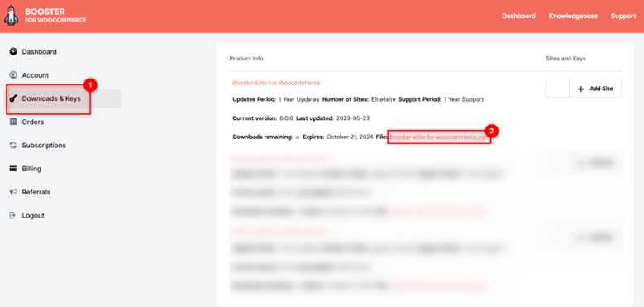Open Knowledgebase from top header

tap(573, 16)
